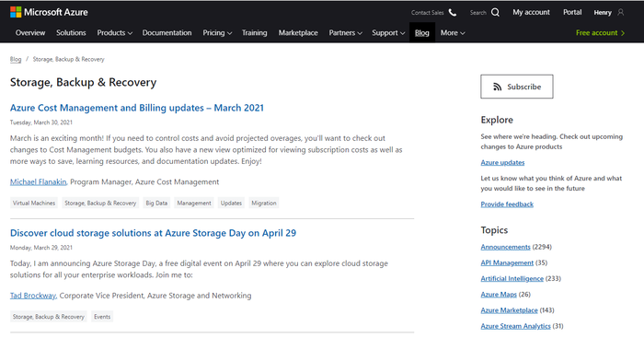Filter by the Big Data tag
The height and width of the screenshot is (338, 644).
(x=156, y=204)
